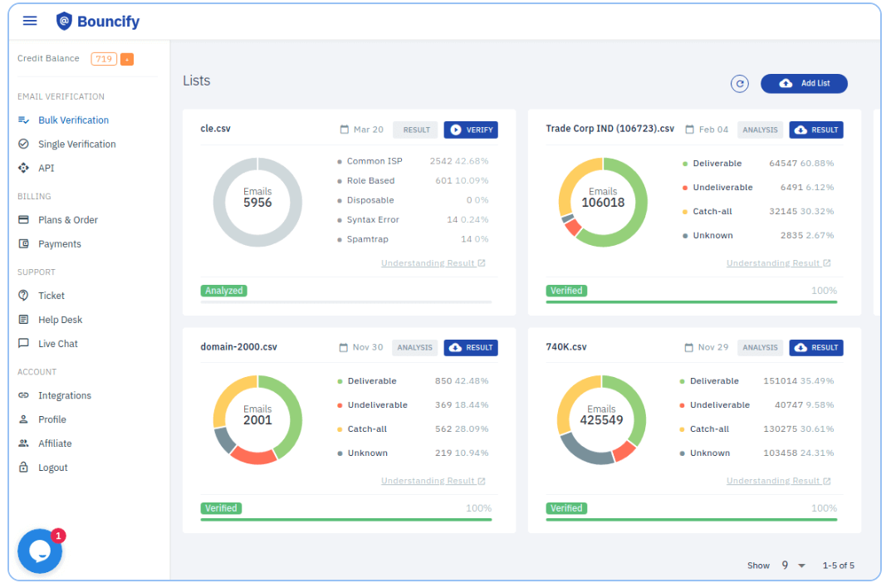The height and width of the screenshot is (588, 886).
Task: Open the chat bubble widget
Action: (40, 551)
